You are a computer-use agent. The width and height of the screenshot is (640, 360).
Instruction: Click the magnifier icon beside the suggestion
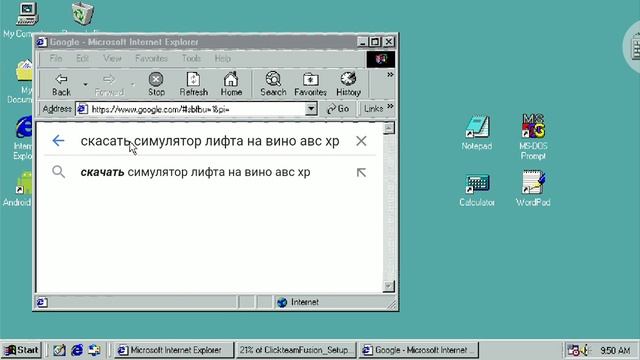coord(58,172)
